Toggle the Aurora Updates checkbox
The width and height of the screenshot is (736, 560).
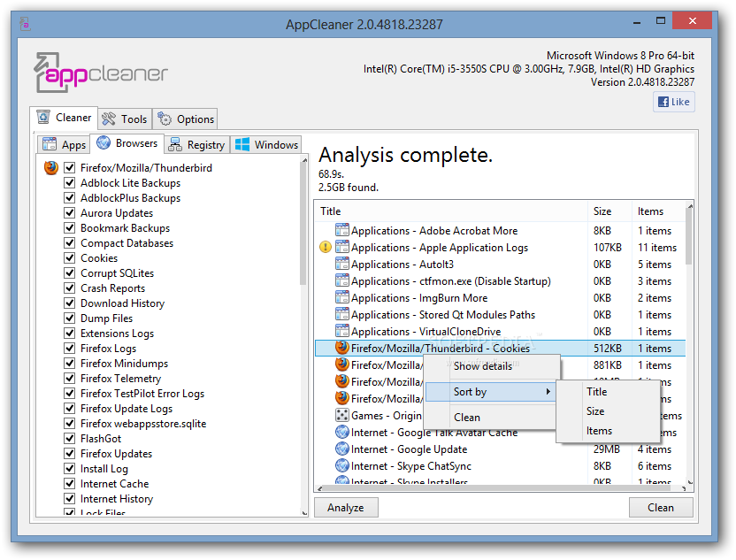tap(70, 212)
